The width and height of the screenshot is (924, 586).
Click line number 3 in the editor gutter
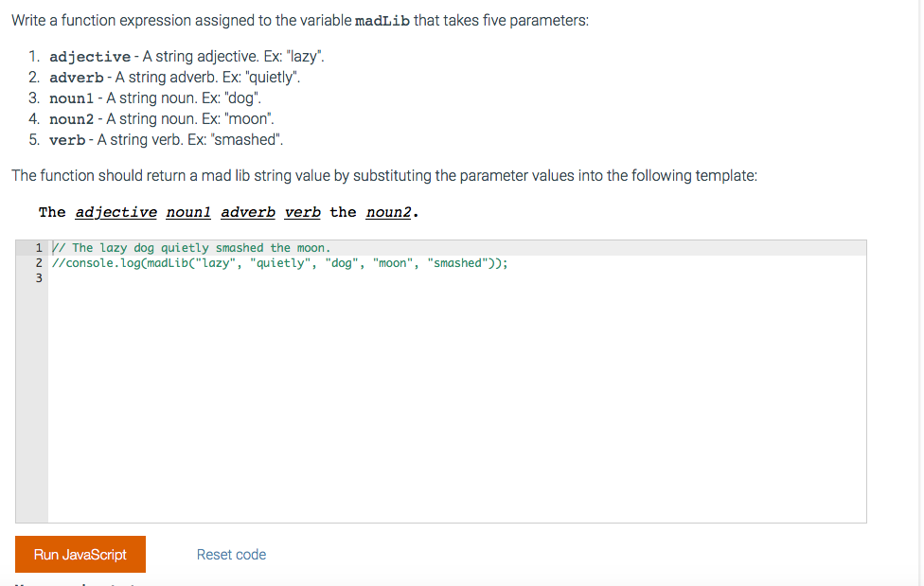click(x=38, y=277)
